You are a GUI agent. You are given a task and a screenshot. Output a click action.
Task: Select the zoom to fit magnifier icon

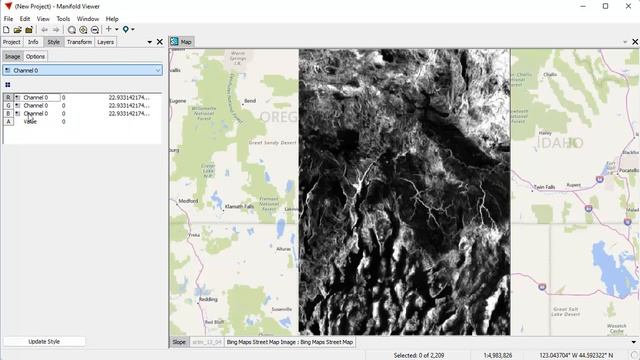click(x=71, y=30)
